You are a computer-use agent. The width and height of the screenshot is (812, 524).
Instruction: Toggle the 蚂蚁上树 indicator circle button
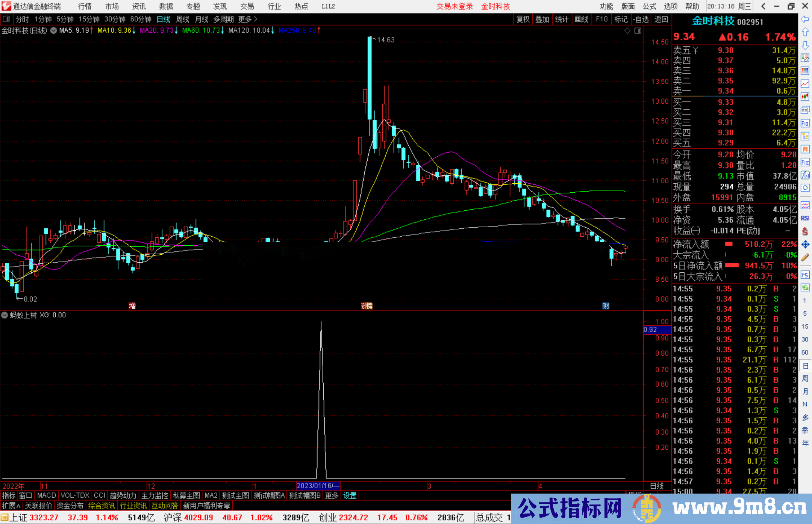[x=5, y=315]
